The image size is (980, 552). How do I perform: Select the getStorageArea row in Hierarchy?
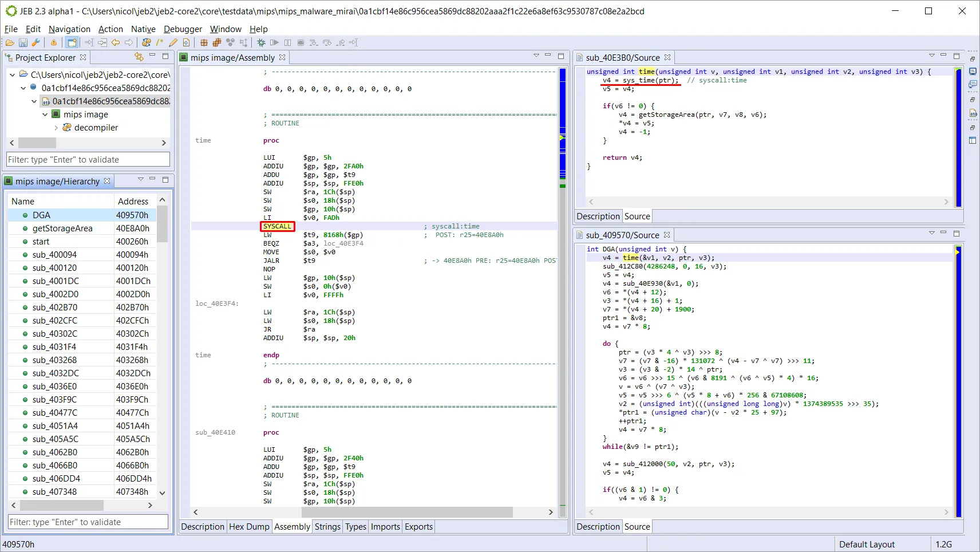tap(82, 228)
